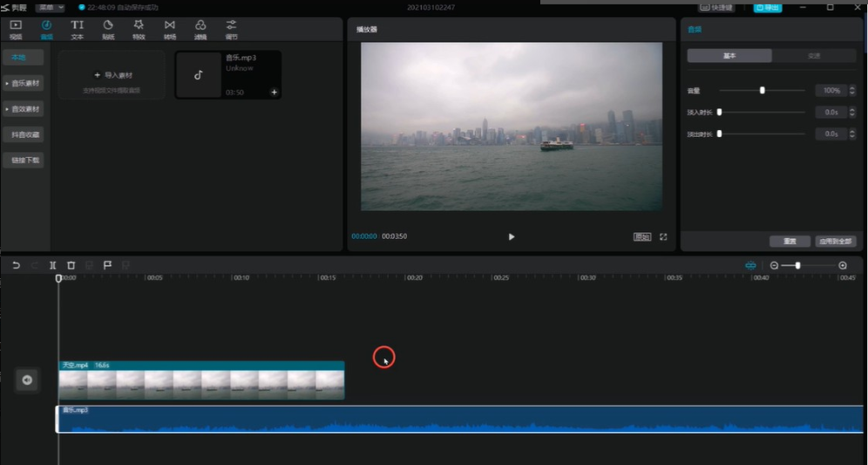Screen dimensions: 868x465
Task: Open the 菜单 menu dropdown
Action: click(50, 7)
